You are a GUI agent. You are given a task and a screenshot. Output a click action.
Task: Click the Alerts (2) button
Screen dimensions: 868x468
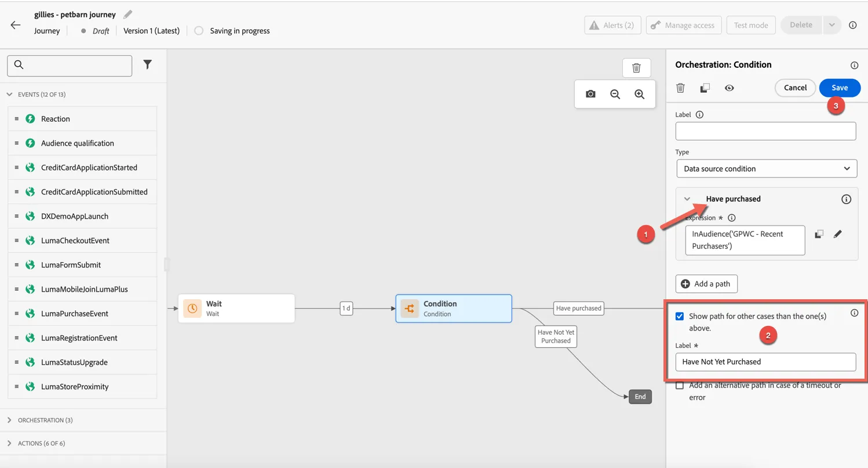(x=612, y=25)
